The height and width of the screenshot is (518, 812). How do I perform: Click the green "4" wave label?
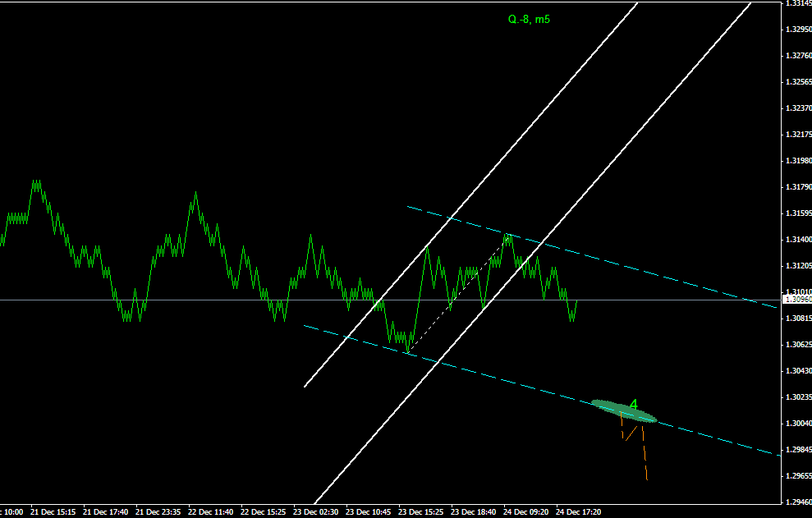633,405
